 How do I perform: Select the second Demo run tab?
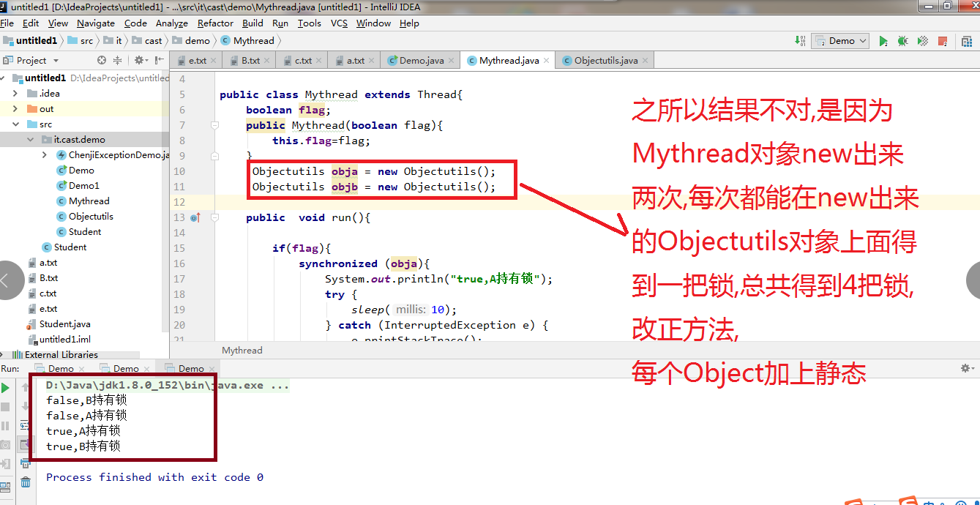[x=124, y=368]
